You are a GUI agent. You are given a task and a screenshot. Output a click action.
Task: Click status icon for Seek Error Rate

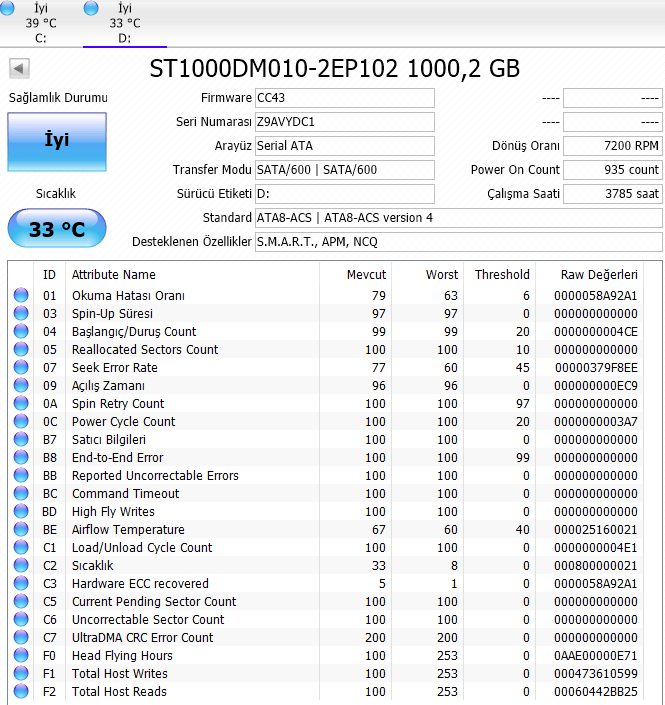(21, 367)
